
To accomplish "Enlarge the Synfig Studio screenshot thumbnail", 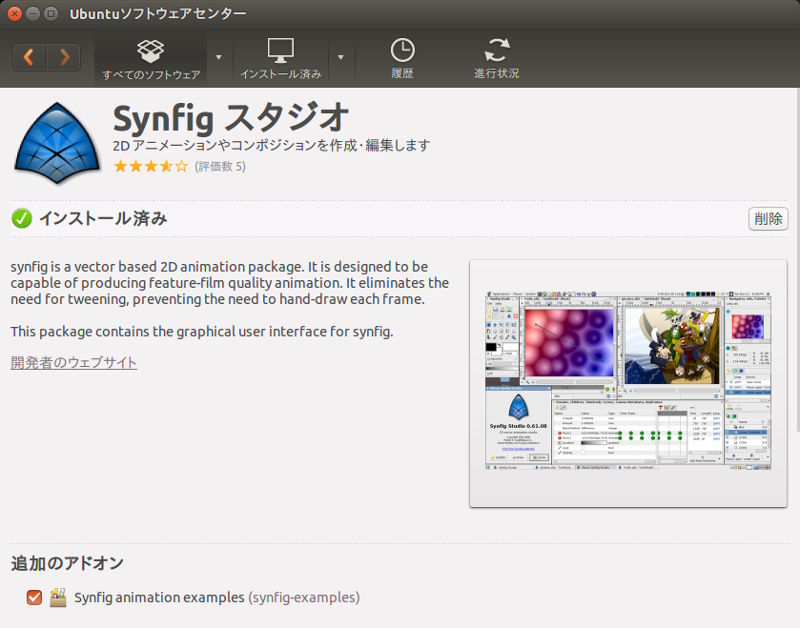I will tap(628, 384).
